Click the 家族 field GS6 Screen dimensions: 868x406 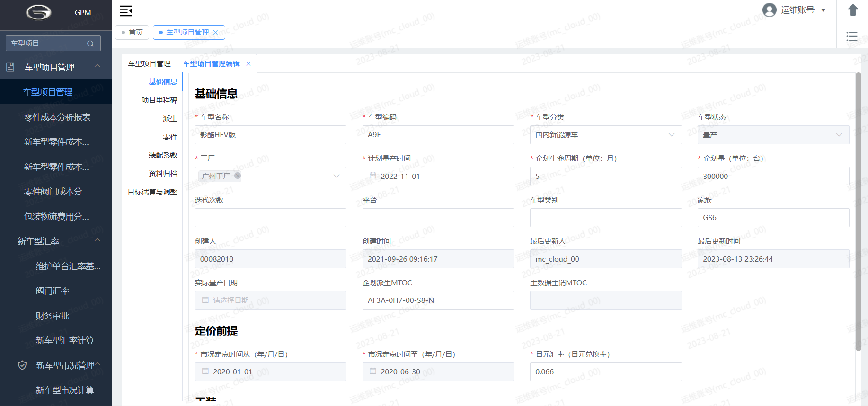[773, 218]
